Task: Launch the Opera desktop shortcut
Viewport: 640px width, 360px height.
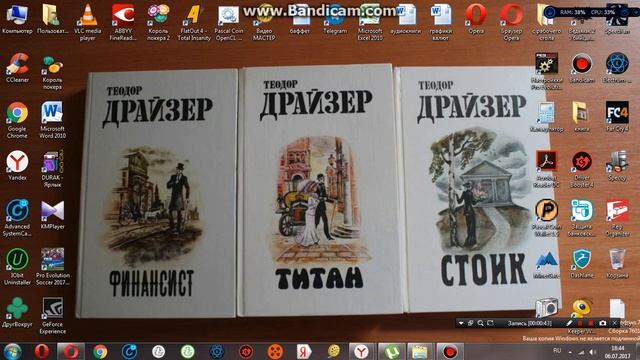Action: click(x=476, y=19)
